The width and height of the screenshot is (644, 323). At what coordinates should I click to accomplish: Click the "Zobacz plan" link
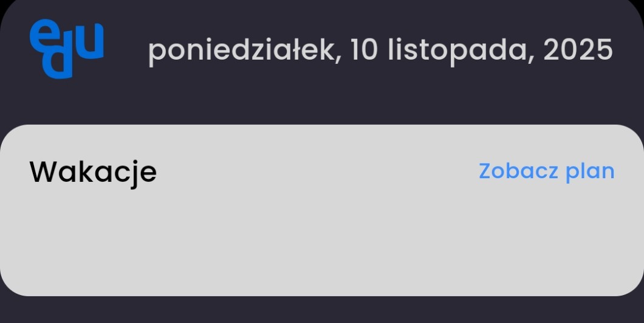click(546, 171)
